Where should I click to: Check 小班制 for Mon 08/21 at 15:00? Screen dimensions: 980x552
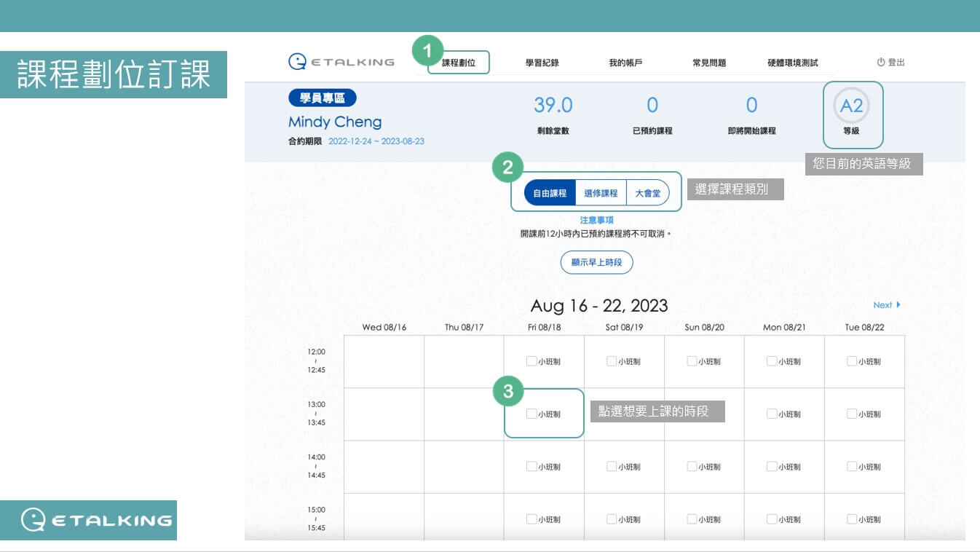tap(772, 519)
